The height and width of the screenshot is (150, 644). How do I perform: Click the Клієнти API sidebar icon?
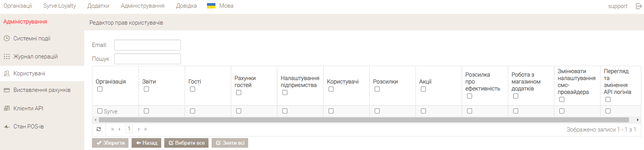(x=7, y=108)
